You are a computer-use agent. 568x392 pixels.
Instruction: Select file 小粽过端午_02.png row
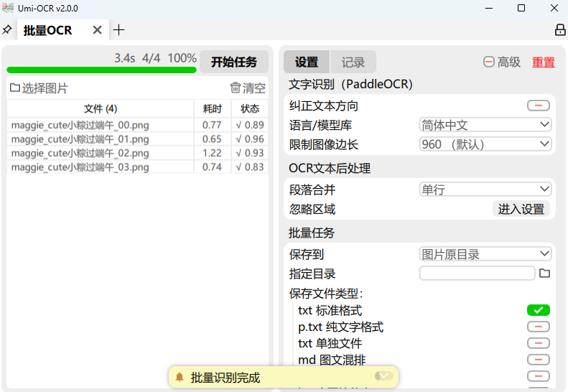137,153
